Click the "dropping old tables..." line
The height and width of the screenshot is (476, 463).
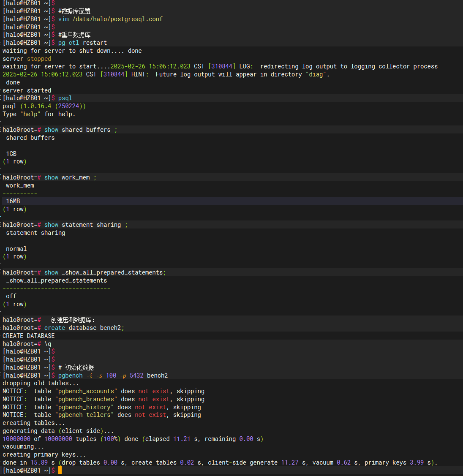tap(41, 384)
